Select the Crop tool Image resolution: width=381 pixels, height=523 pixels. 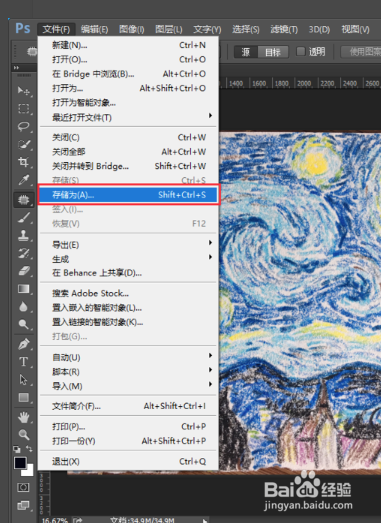point(23,162)
